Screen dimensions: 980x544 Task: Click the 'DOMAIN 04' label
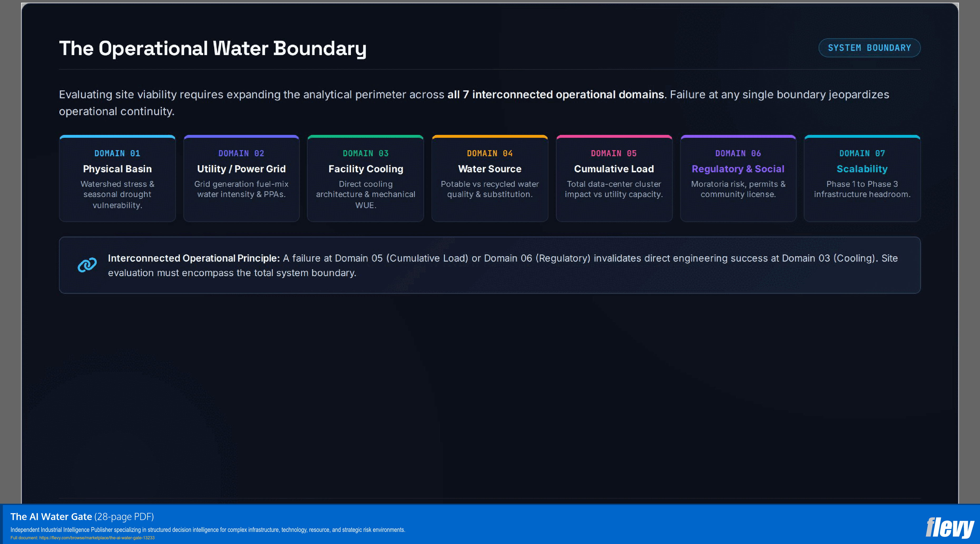pyautogui.click(x=490, y=153)
